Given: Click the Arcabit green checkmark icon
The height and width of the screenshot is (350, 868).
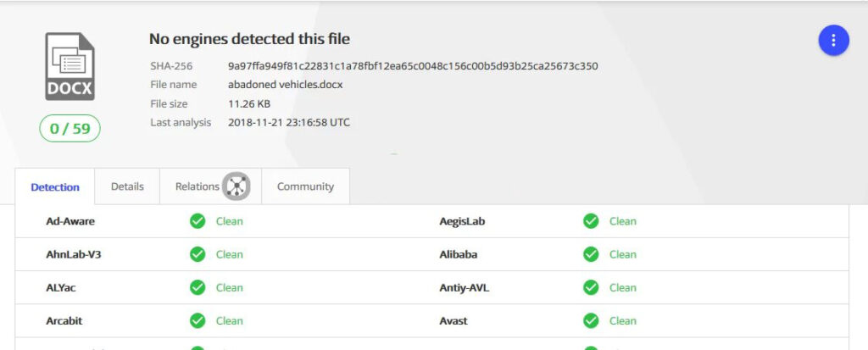Looking at the screenshot, I should [x=198, y=320].
